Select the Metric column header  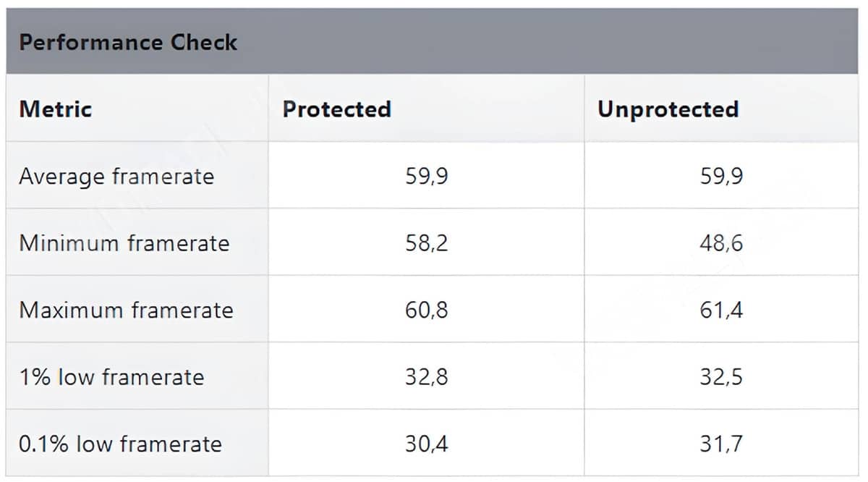click(56, 109)
